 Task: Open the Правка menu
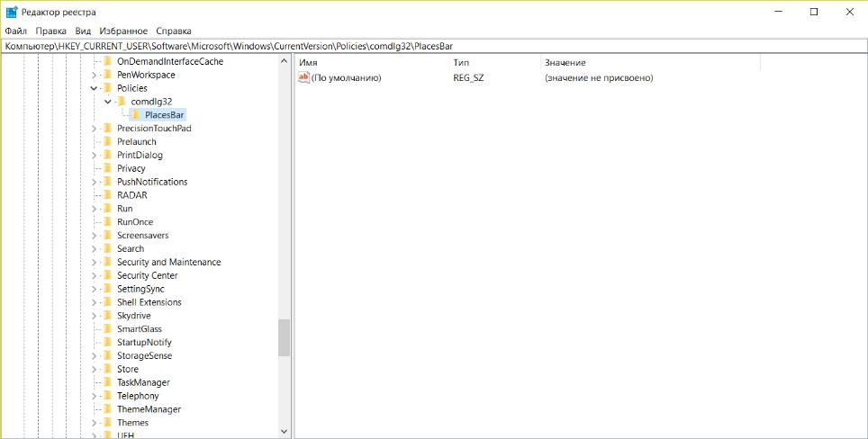click(51, 31)
